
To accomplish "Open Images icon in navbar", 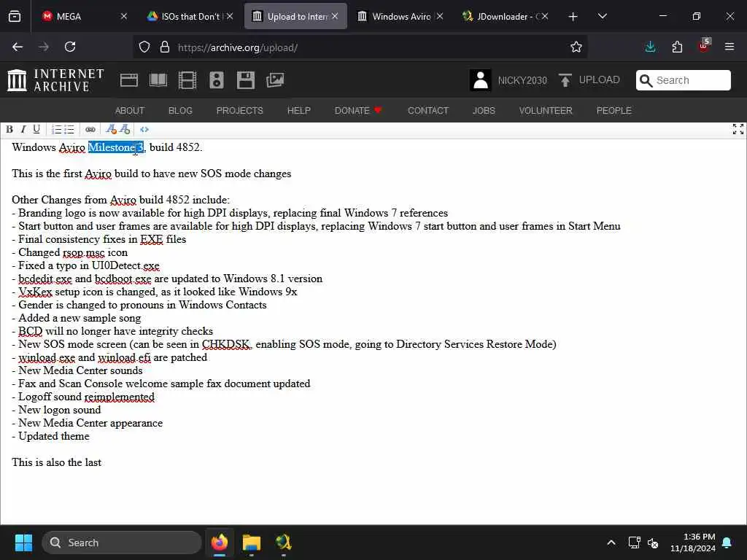I will [275, 80].
